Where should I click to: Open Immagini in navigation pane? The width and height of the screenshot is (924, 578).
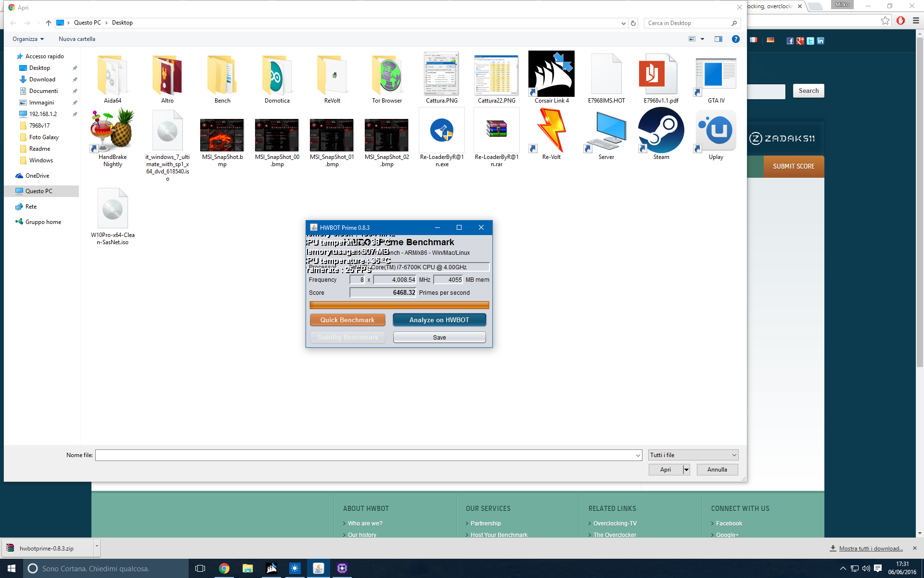(41, 103)
